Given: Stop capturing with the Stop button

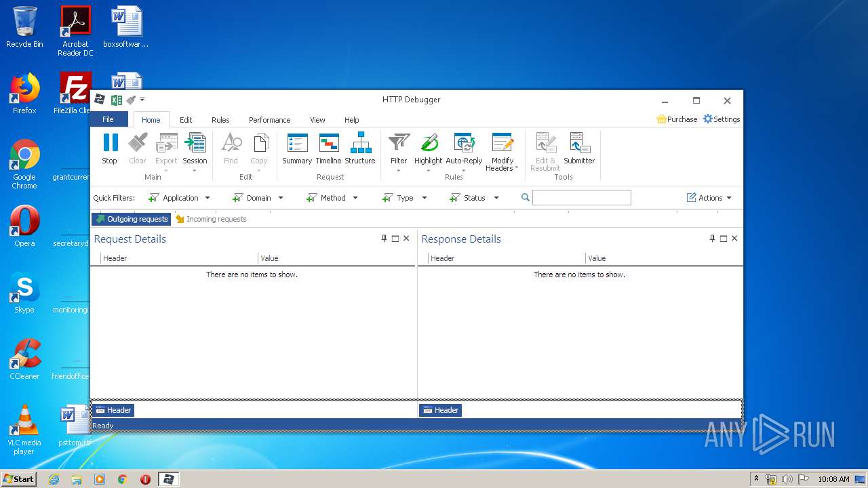Looking at the screenshot, I should click(x=110, y=149).
